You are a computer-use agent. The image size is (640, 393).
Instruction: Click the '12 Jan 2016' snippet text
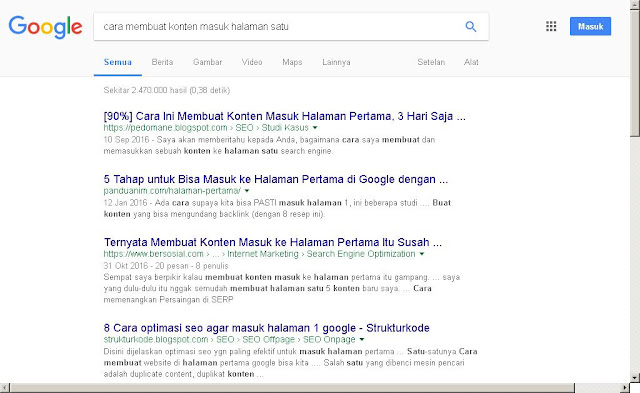click(x=125, y=203)
